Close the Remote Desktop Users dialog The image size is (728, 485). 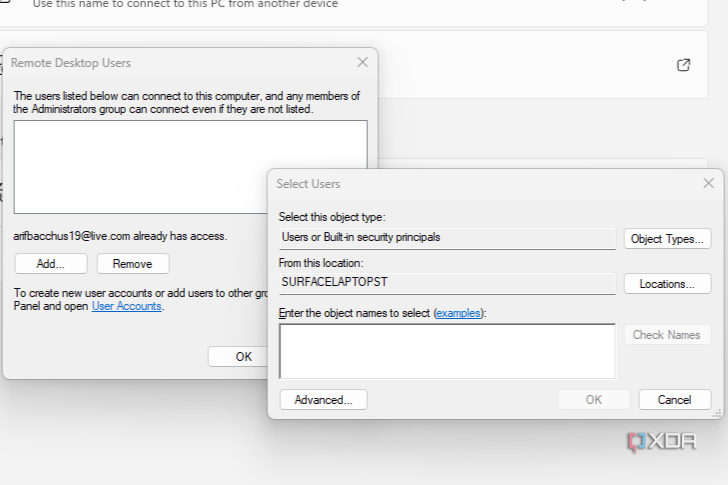(x=363, y=63)
